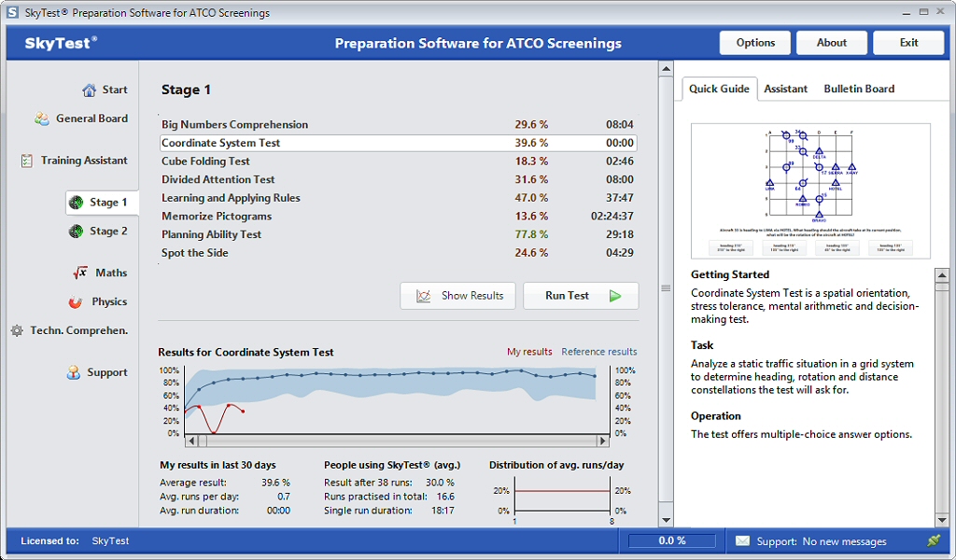This screenshot has width=956, height=560.
Task: Open Maths square root icon
Action: pyautogui.click(x=80, y=273)
